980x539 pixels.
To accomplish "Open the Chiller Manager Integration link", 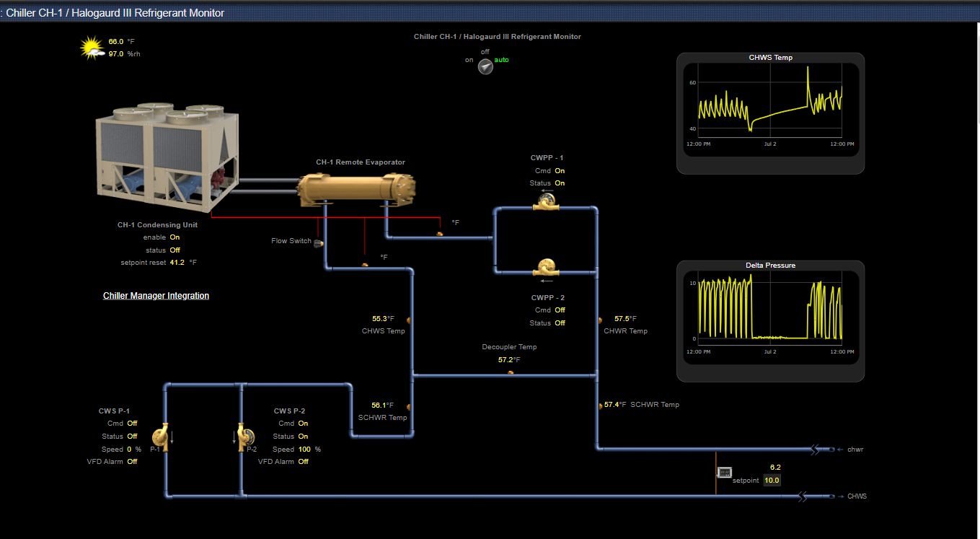I will point(156,296).
